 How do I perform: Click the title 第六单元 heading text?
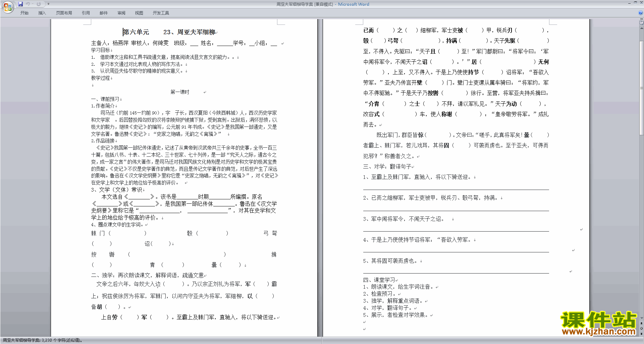pyautogui.click(x=136, y=32)
